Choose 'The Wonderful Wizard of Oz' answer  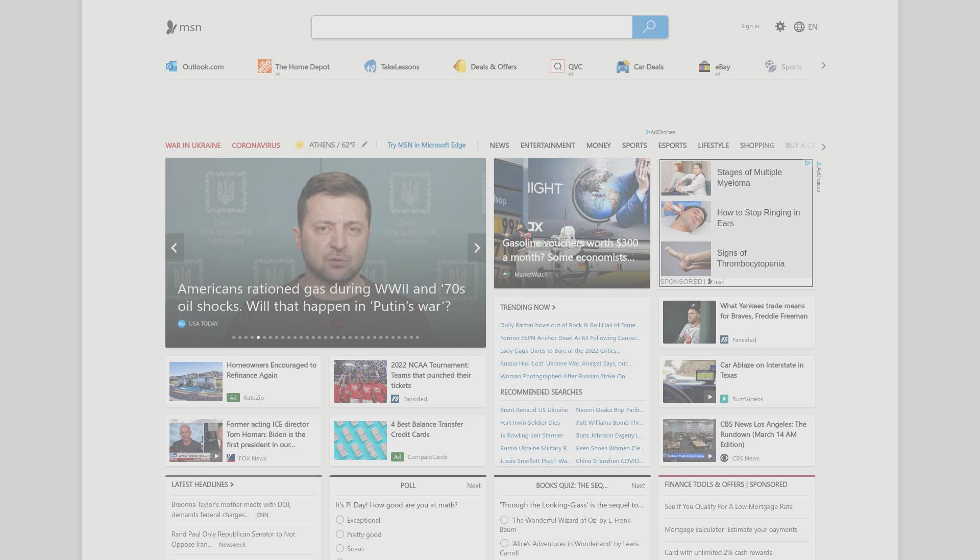click(x=504, y=520)
